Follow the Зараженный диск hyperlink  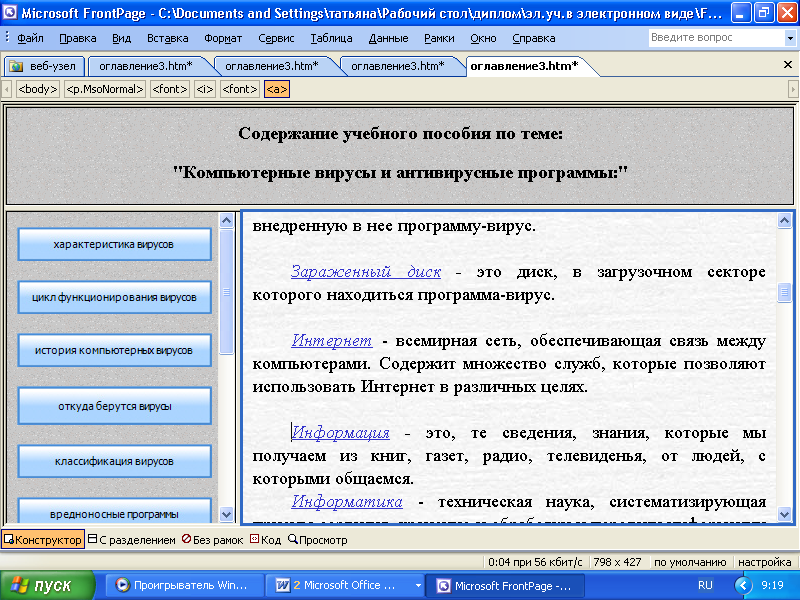click(365, 272)
